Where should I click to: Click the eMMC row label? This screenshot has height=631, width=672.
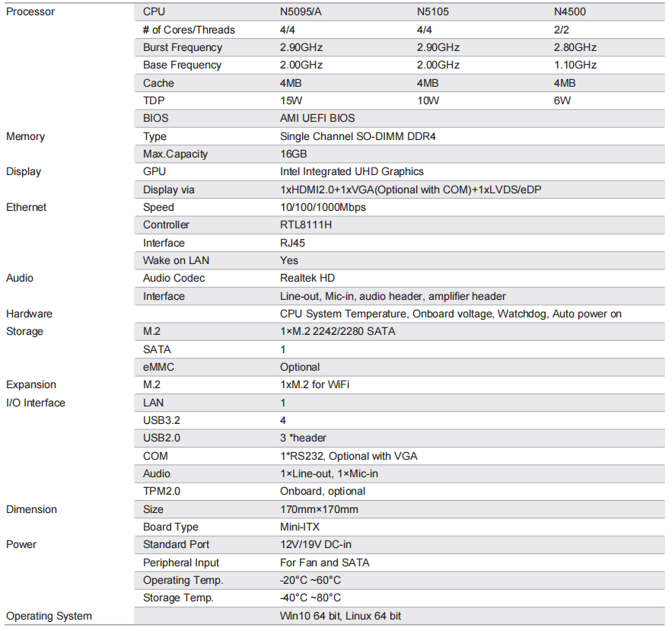click(x=161, y=367)
